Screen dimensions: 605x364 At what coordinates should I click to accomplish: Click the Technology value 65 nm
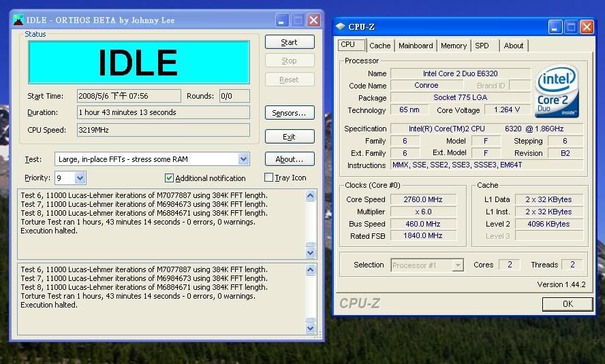(409, 110)
